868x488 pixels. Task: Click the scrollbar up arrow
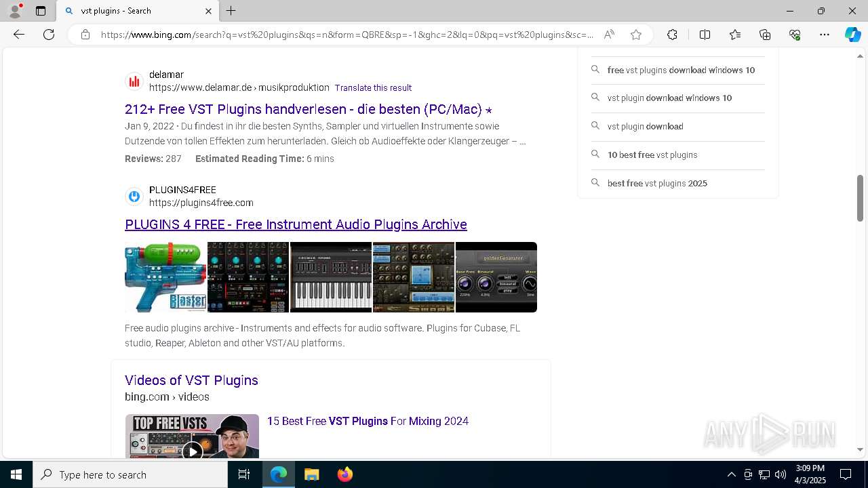pos(861,56)
